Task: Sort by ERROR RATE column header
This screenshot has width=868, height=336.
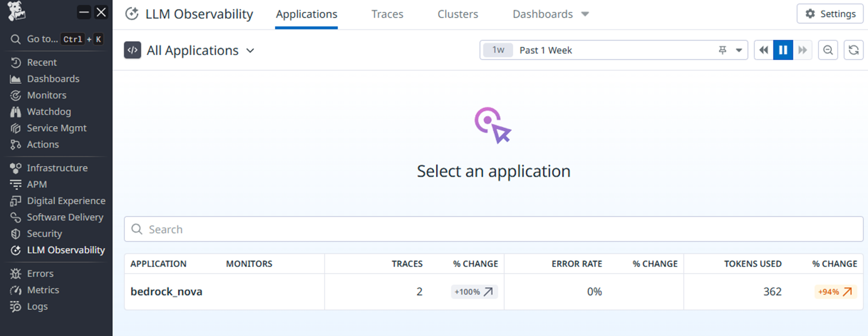Action: click(x=577, y=264)
